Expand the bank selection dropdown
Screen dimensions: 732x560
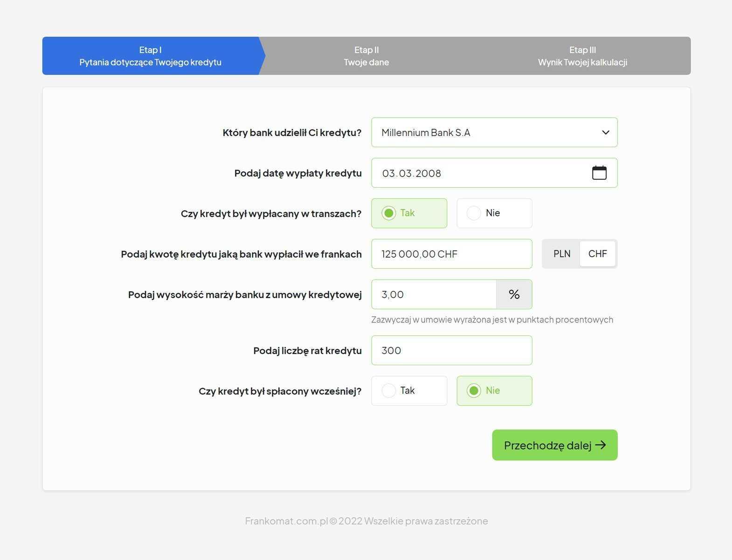(x=494, y=132)
